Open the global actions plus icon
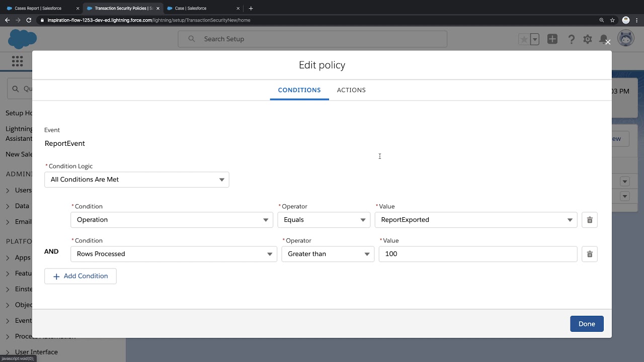Image resolution: width=644 pixels, height=362 pixels. (x=552, y=39)
